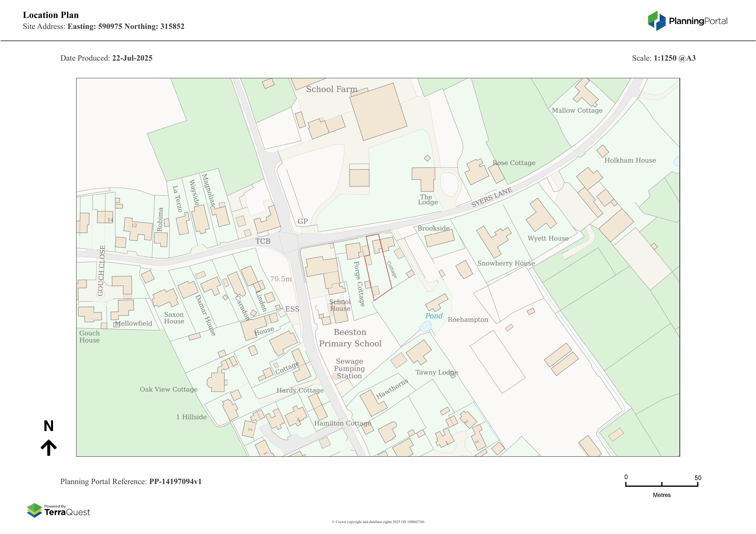Click the Date Produced text
The image size is (756, 534).
coord(106,58)
